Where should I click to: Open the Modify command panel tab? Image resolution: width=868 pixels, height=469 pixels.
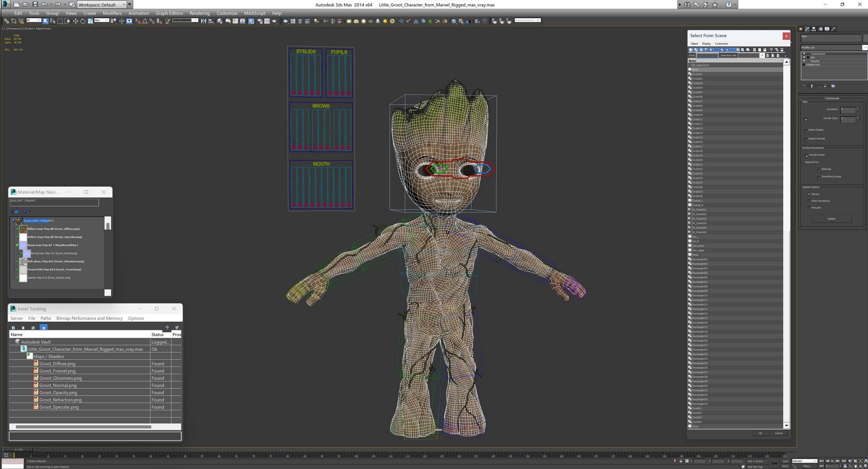tap(807, 29)
